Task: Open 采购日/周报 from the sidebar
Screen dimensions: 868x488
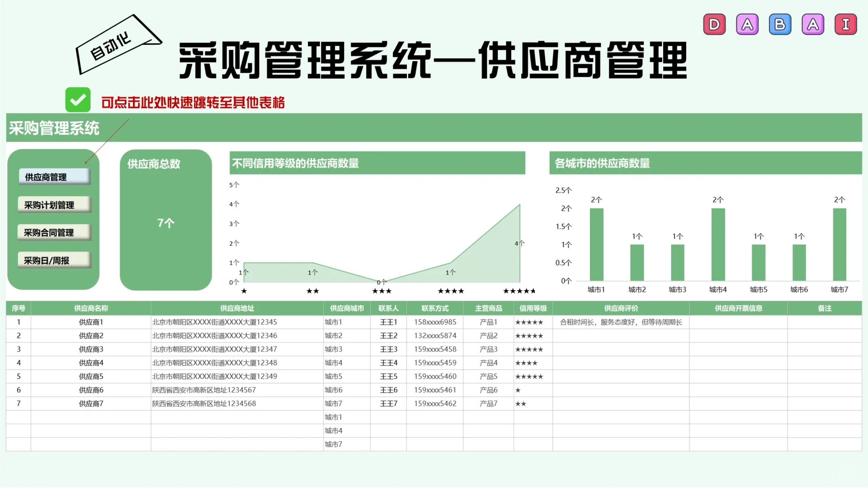Action: pos(54,260)
